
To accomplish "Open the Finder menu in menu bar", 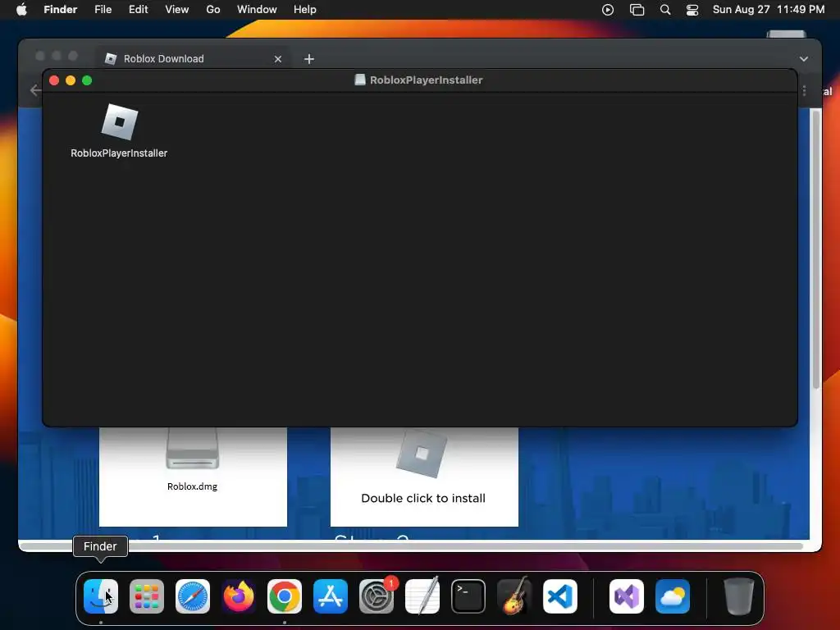I will (61, 10).
